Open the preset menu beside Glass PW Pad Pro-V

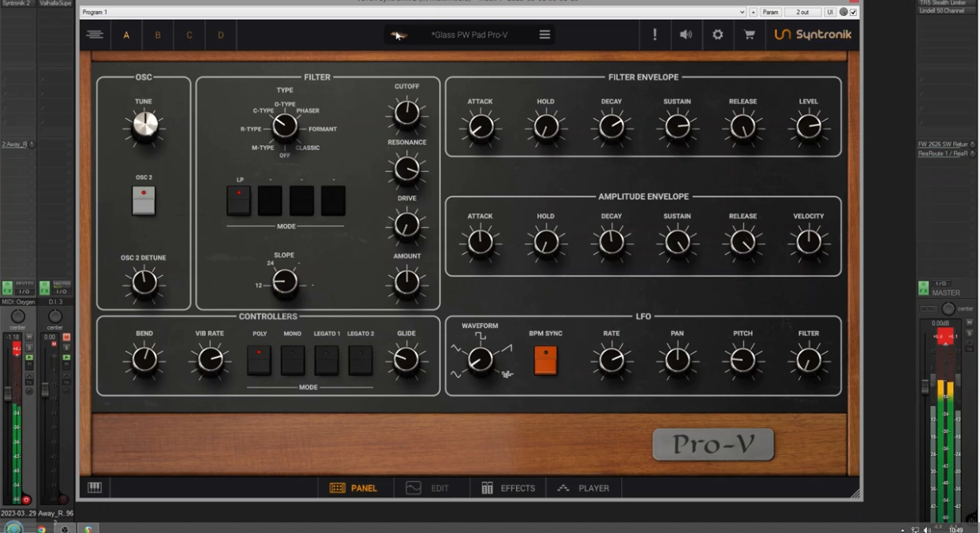click(544, 35)
